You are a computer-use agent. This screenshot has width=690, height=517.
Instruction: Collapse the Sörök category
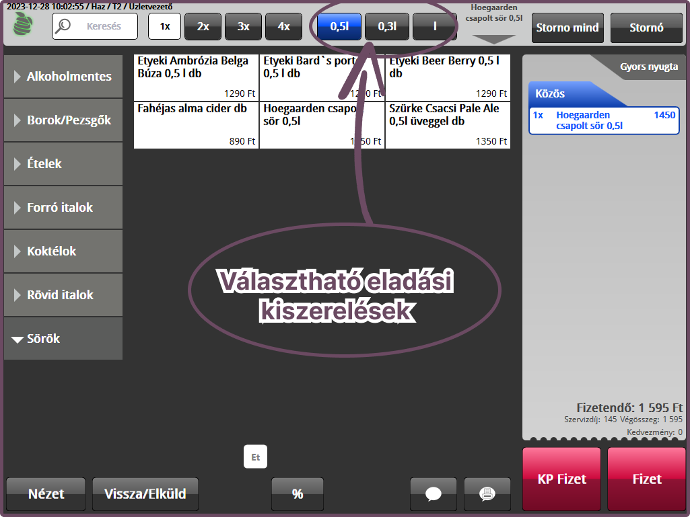[63, 339]
